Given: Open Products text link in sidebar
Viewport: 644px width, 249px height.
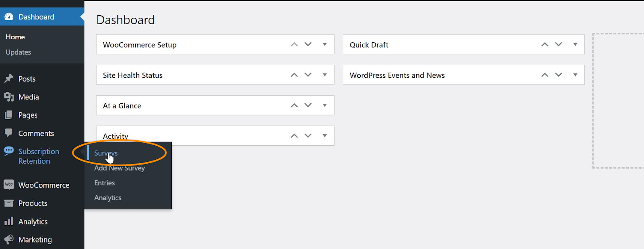Looking at the screenshot, I should [33, 203].
